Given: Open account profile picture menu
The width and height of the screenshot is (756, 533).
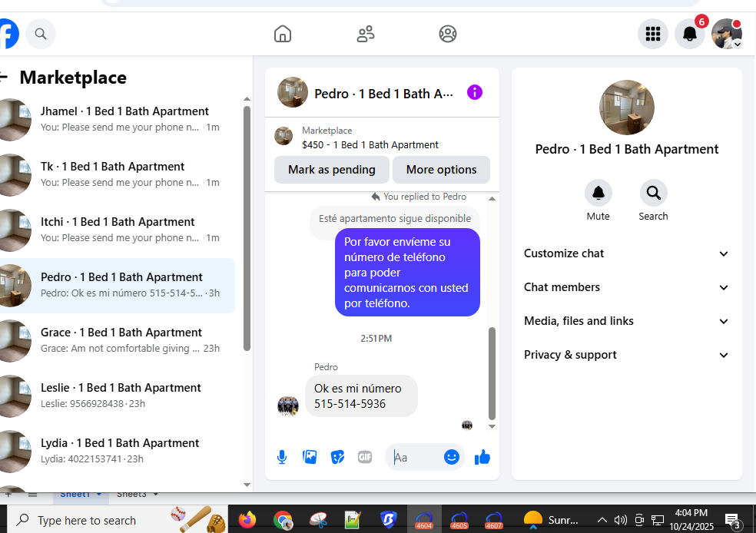Looking at the screenshot, I should [x=727, y=34].
